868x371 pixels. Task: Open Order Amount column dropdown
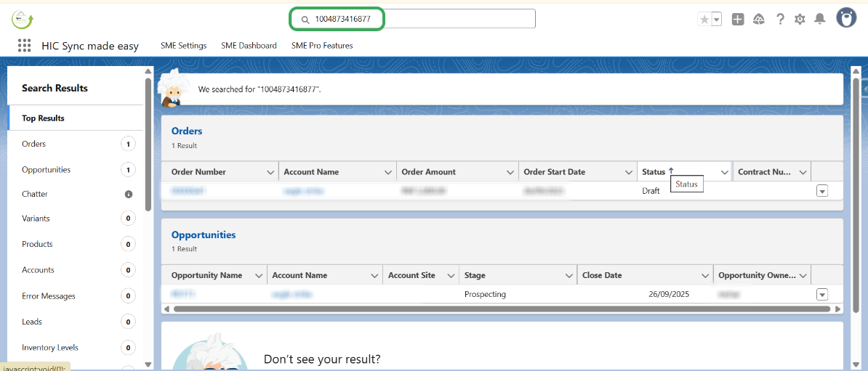coord(510,173)
